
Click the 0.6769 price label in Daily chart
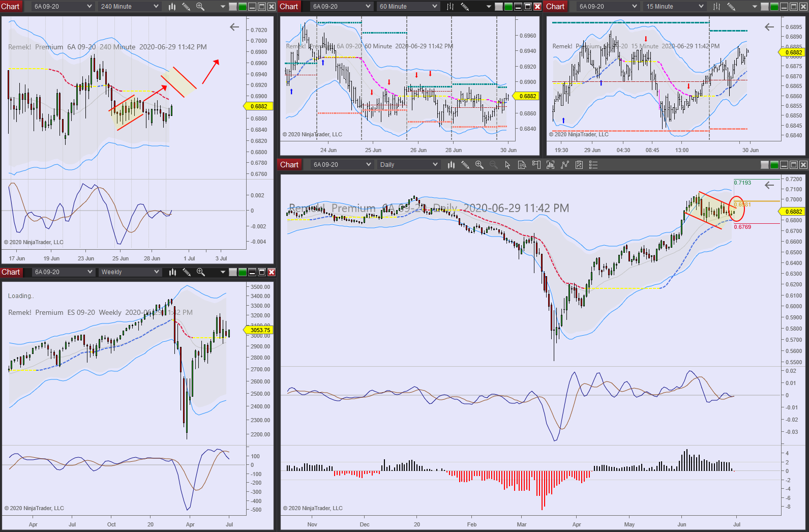click(742, 227)
